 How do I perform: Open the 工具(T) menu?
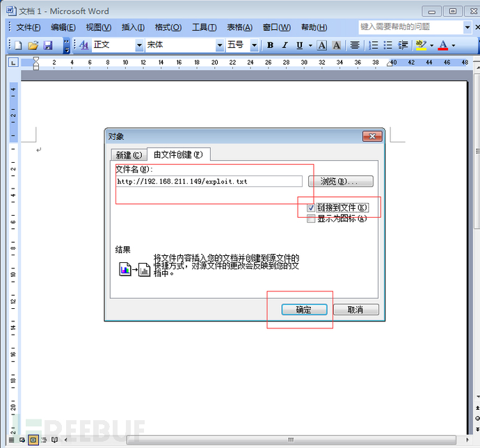tap(205, 28)
